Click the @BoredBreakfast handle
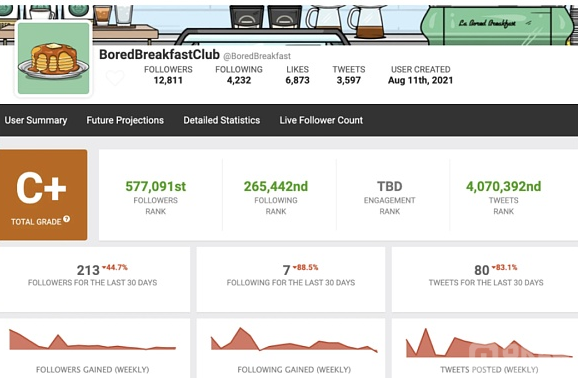Viewport: 578px width, 378px height. (x=257, y=56)
